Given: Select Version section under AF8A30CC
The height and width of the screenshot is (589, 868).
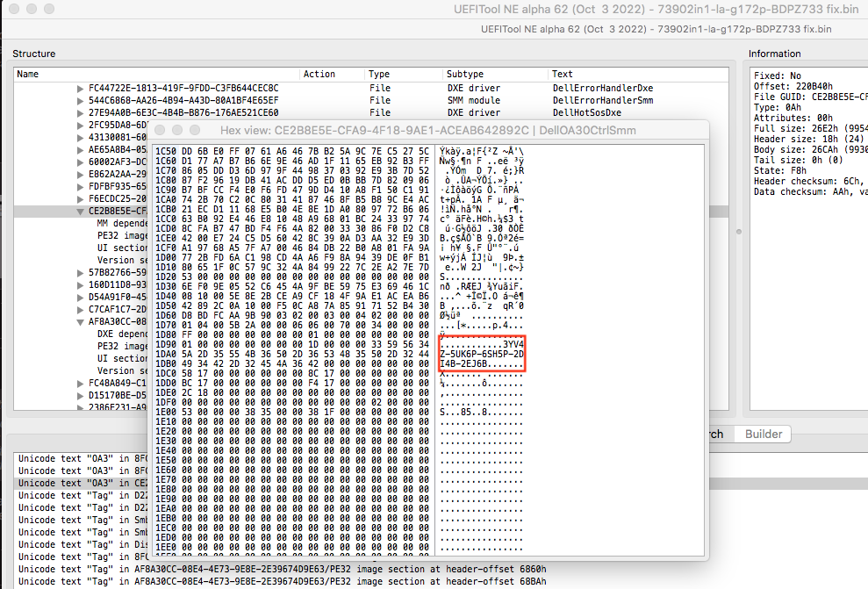Looking at the screenshot, I should (x=122, y=371).
